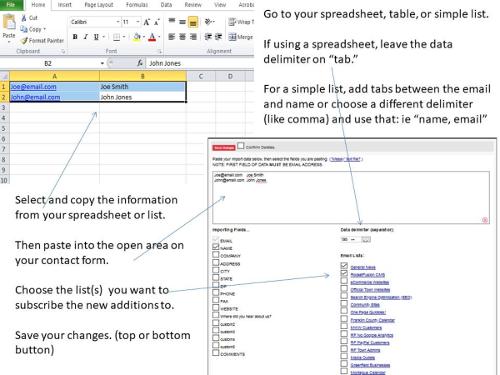Apply Middle Align to cells

[x=182, y=22]
